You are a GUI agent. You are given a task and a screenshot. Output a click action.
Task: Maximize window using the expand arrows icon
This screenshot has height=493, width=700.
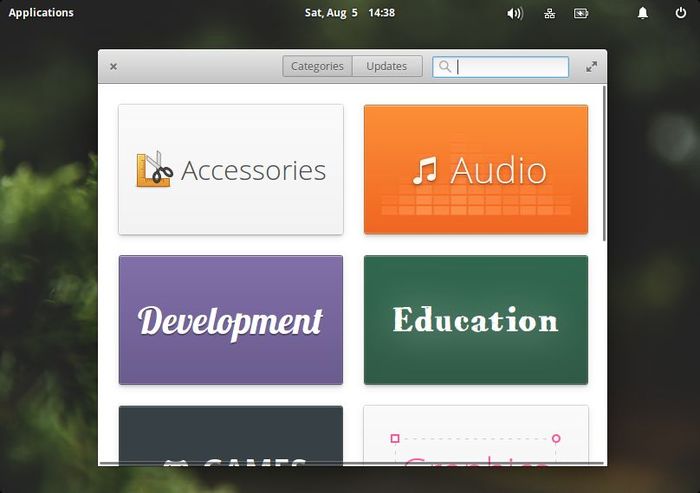pos(591,67)
